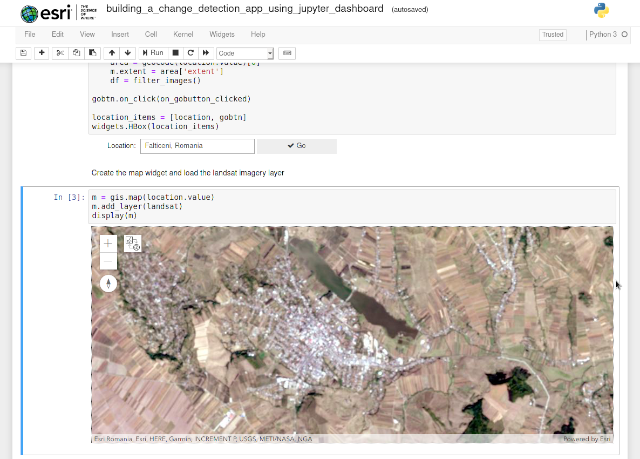Open the command palette keyboard icon
The height and width of the screenshot is (459, 640).
click(287, 53)
